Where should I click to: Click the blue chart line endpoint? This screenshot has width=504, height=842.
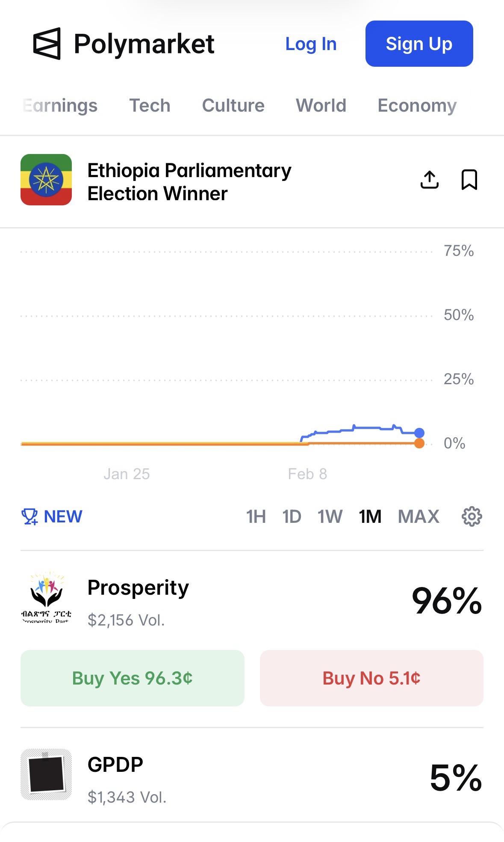(419, 433)
